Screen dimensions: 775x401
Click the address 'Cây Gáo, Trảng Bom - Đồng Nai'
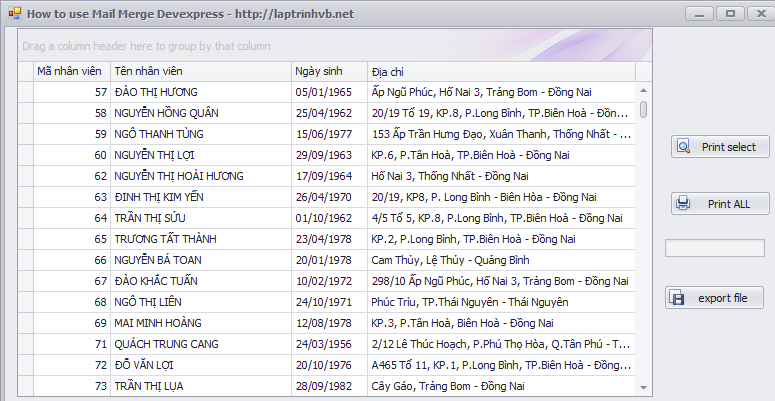(502, 386)
